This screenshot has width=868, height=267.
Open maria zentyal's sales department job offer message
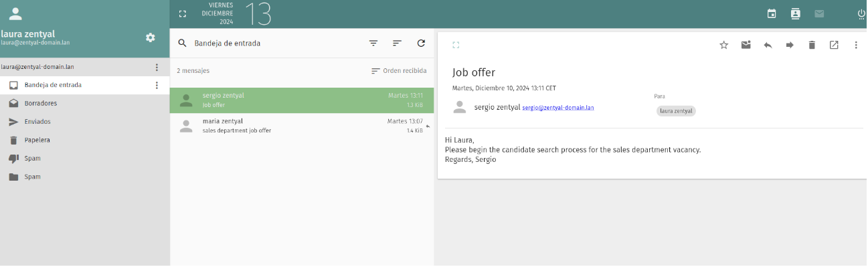tap(302, 126)
